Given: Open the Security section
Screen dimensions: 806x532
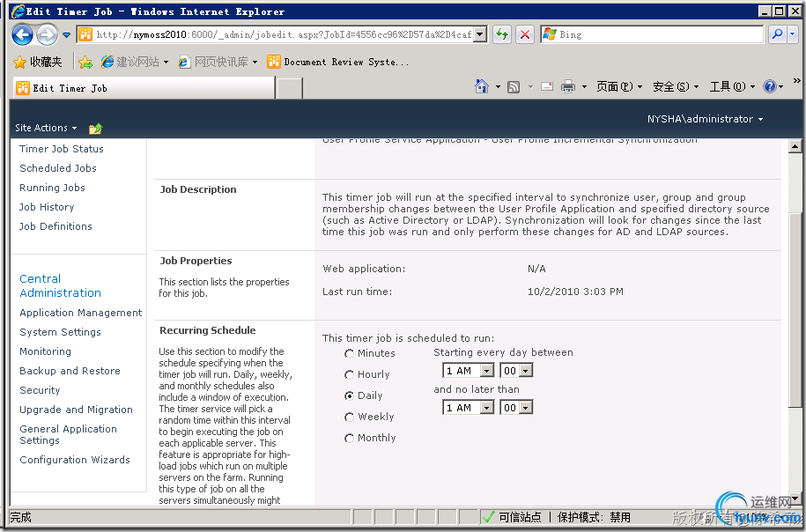Looking at the screenshot, I should coord(40,390).
